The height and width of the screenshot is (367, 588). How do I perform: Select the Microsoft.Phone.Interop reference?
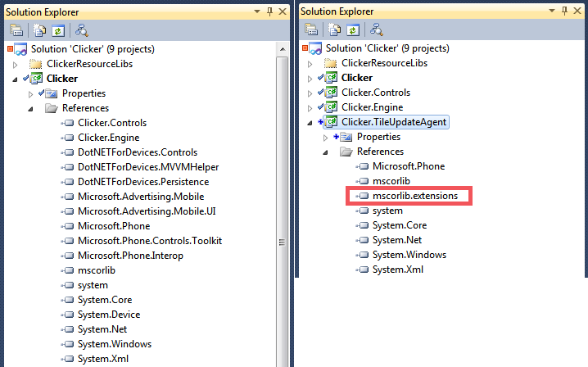pos(130,256)
